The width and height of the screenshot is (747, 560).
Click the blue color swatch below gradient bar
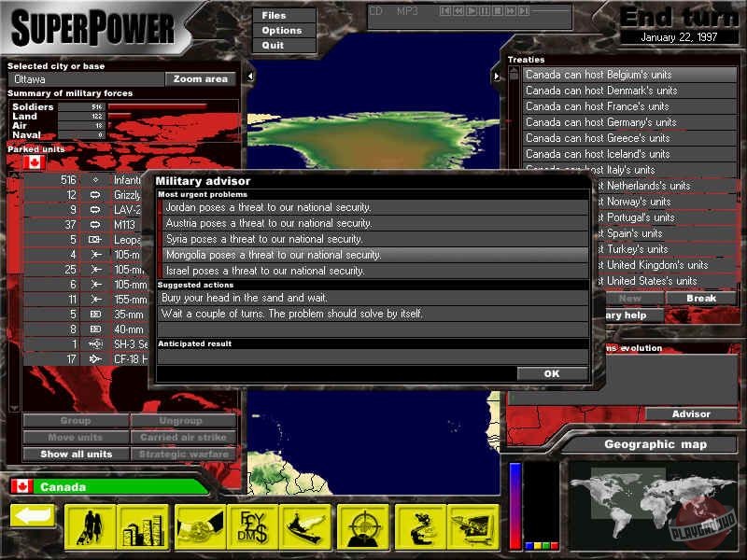(x=528, y=546)
